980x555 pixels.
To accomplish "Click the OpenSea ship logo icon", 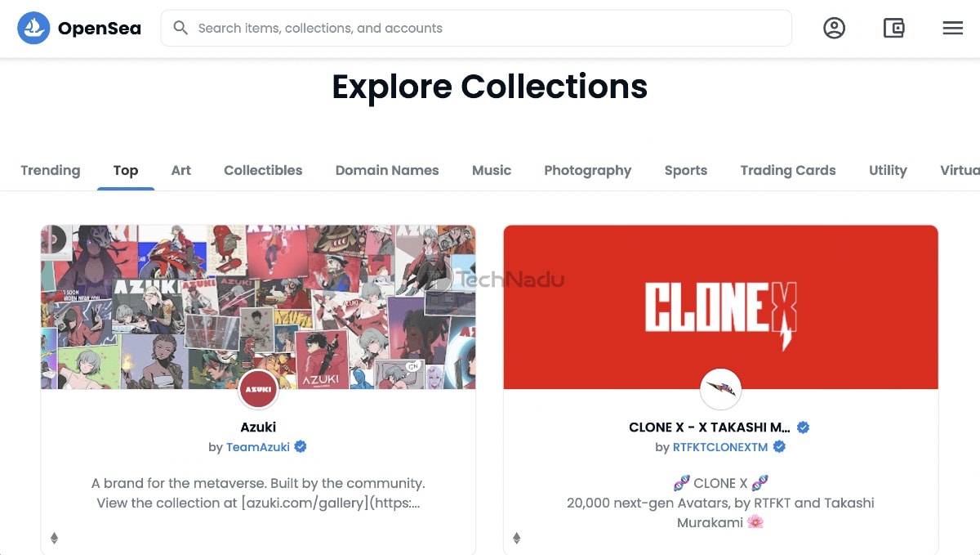I will [x=33, y=28].
